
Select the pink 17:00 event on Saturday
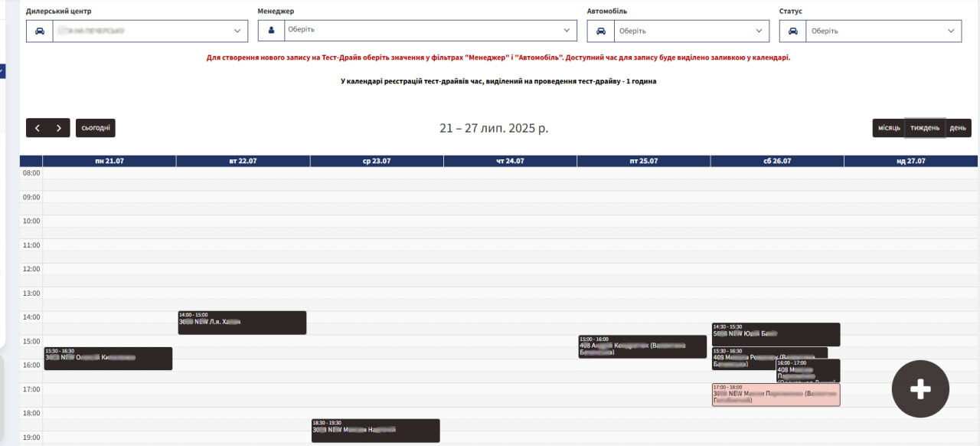click(x=776, y=395)
